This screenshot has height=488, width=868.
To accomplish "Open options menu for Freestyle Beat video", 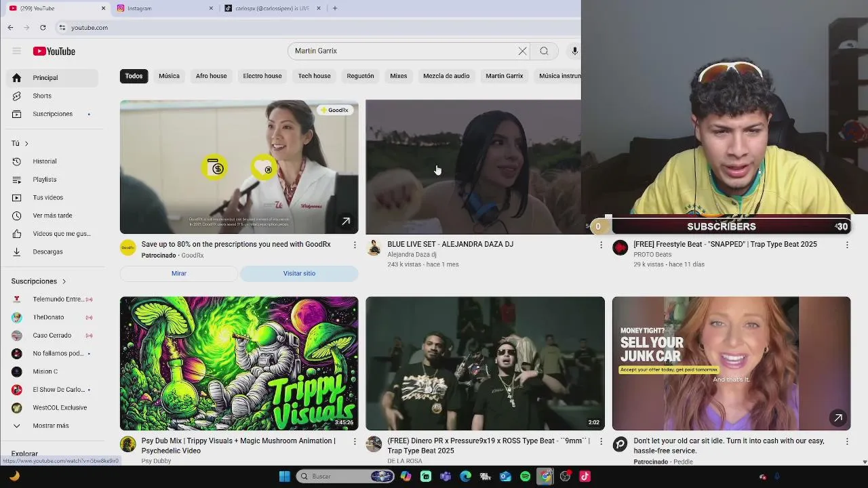I will [846, 245].
